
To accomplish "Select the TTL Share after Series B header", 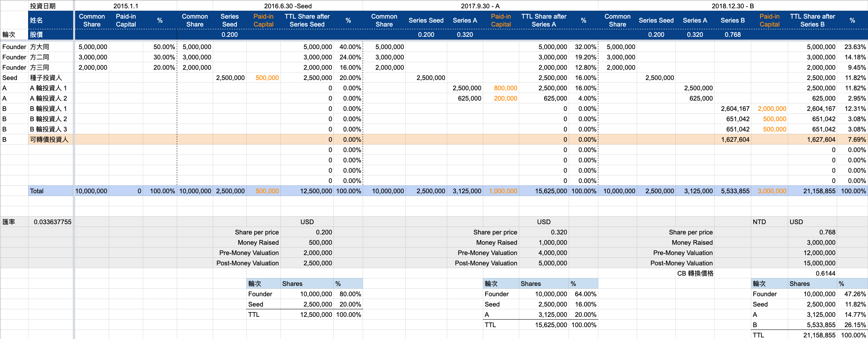I will click(812, 20).
